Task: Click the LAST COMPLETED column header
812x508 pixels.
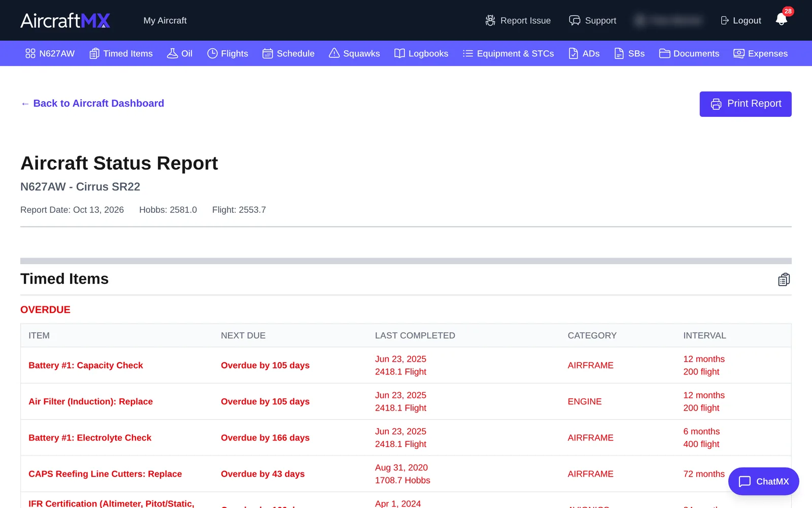Action: (x=415, y=335)
